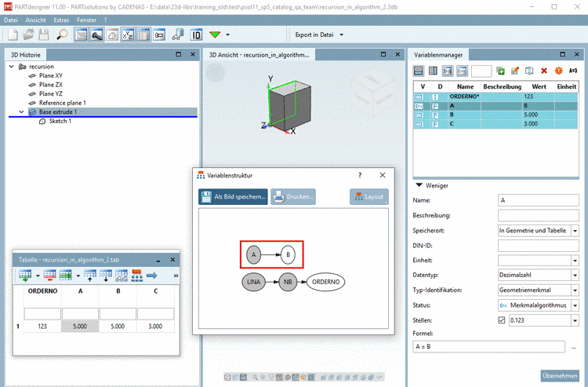Click the Layout button in Variablenstruktur
The height and width of the screenshot is (387, 588).
coord(369,197)
